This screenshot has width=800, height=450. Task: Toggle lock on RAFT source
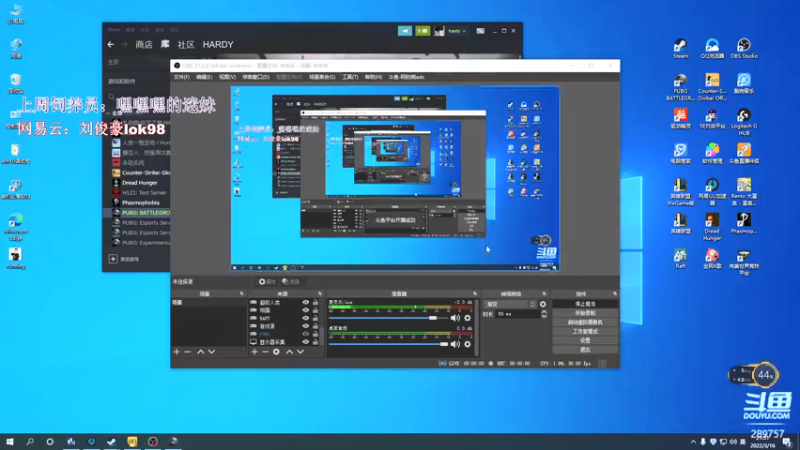click(x=315, y=318)
